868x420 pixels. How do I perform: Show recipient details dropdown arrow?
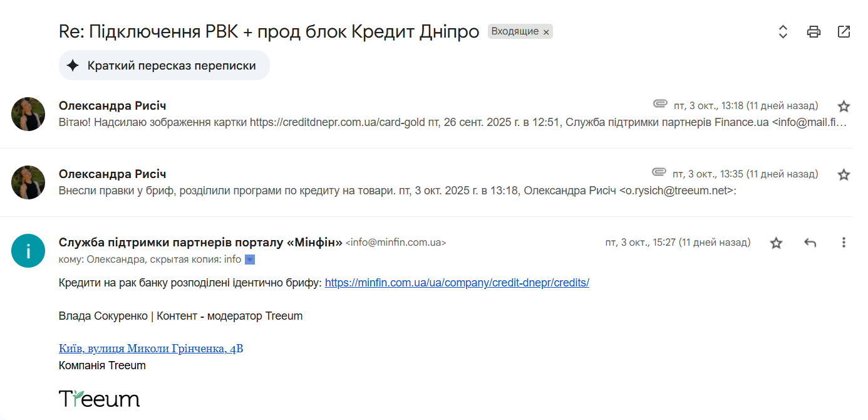click(x=250, y=260)
